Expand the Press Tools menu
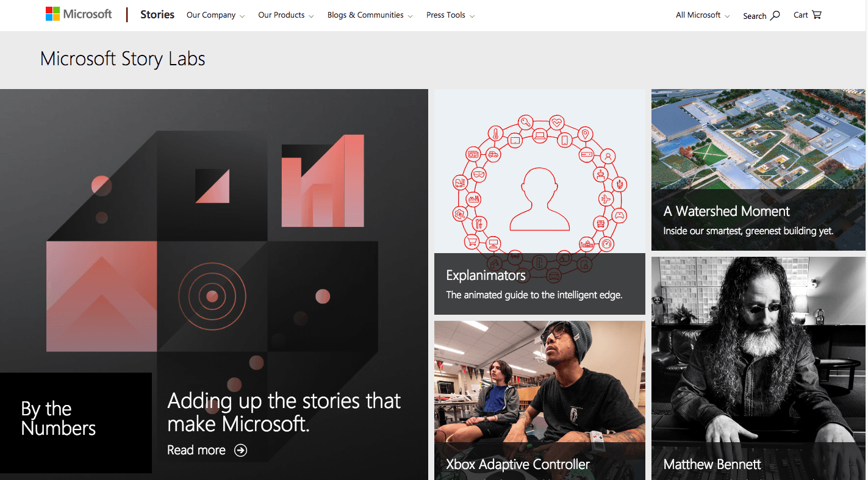The width and height of the screenshot is (868, 480). 450,15
